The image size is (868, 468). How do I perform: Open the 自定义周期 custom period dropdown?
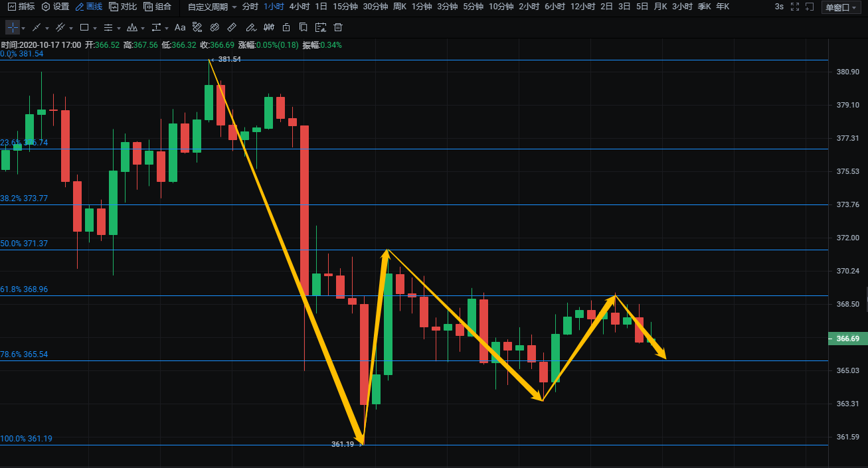[x=212, y=7]
